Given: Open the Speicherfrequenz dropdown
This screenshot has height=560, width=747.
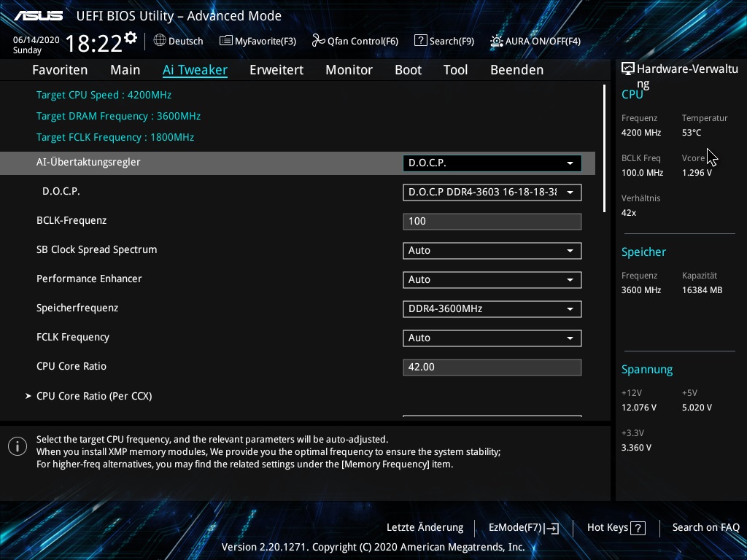Looking at the screenshot, I should pos(492,309).
